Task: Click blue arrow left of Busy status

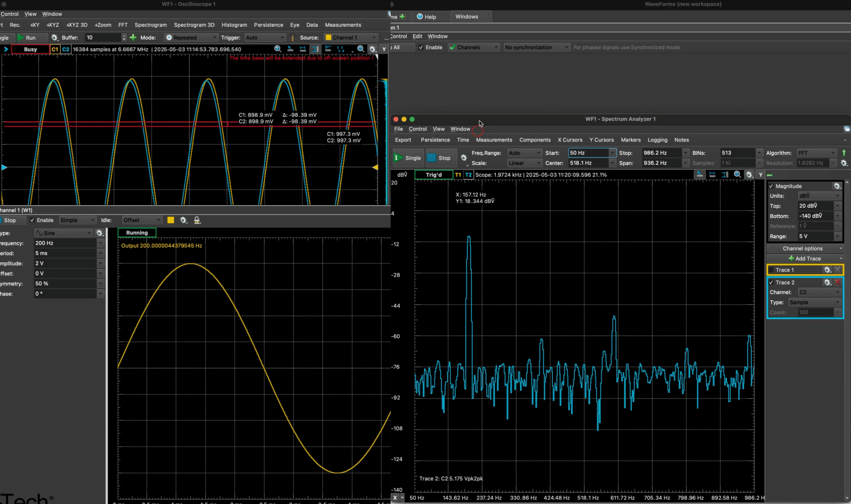Action: (6, 49)
